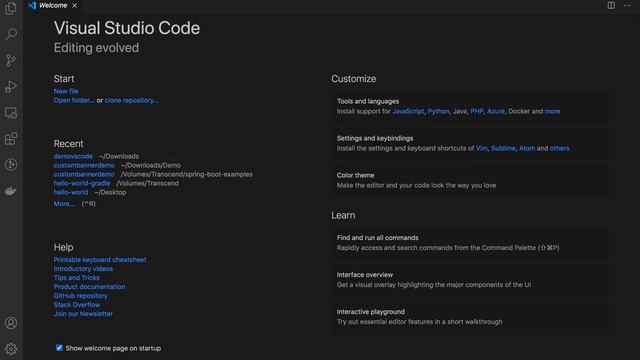Click others link under Settings and keybindings

(x=559, y=148)
